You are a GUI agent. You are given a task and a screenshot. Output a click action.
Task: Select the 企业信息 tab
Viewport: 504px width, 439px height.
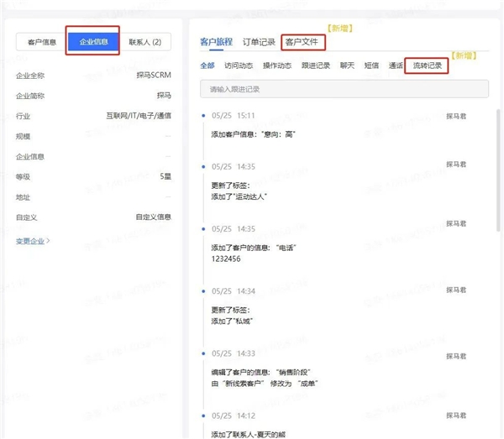click(x=93, y=42)
